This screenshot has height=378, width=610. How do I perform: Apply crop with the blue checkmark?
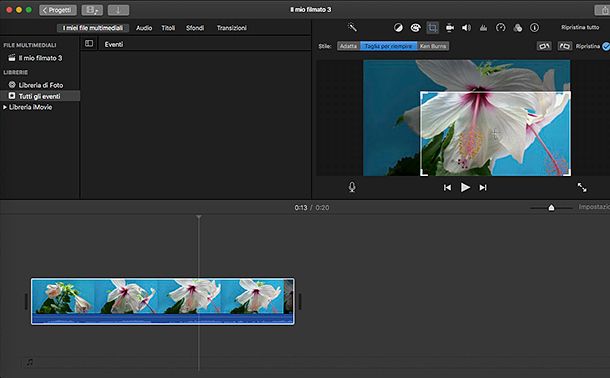click(x=606, y=46)
